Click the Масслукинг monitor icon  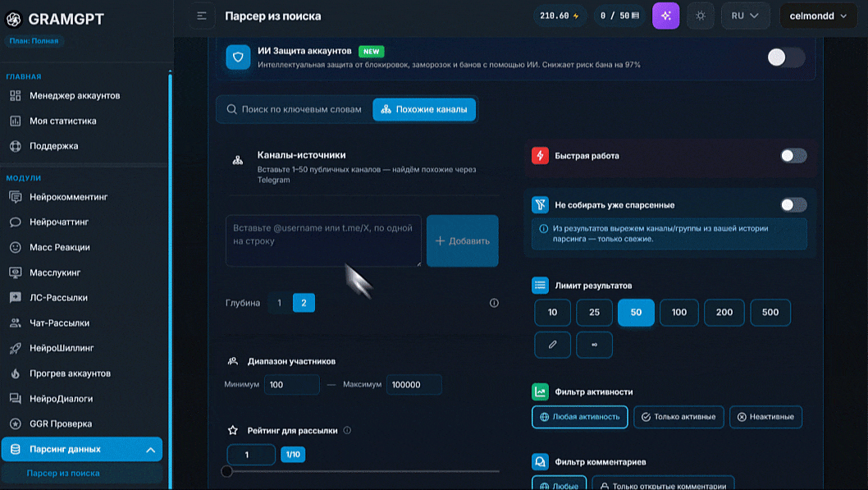[x=16, y=272]
